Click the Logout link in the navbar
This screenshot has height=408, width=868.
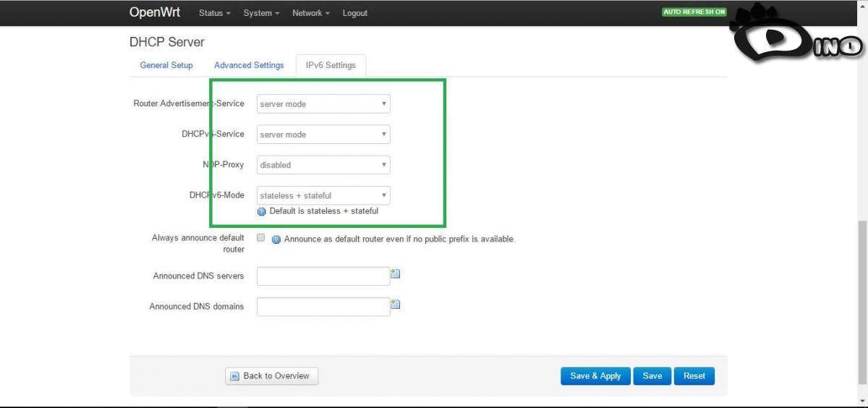click(x=354, y=13)
